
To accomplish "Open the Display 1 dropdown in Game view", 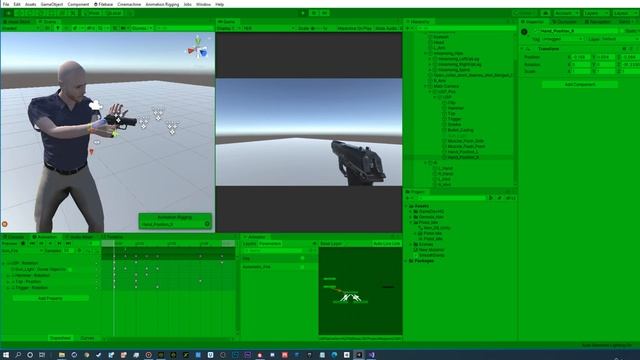I will 228,29.
